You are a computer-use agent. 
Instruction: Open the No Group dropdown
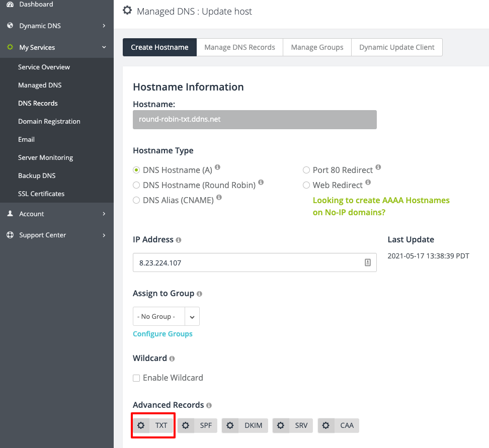point(166,316)
